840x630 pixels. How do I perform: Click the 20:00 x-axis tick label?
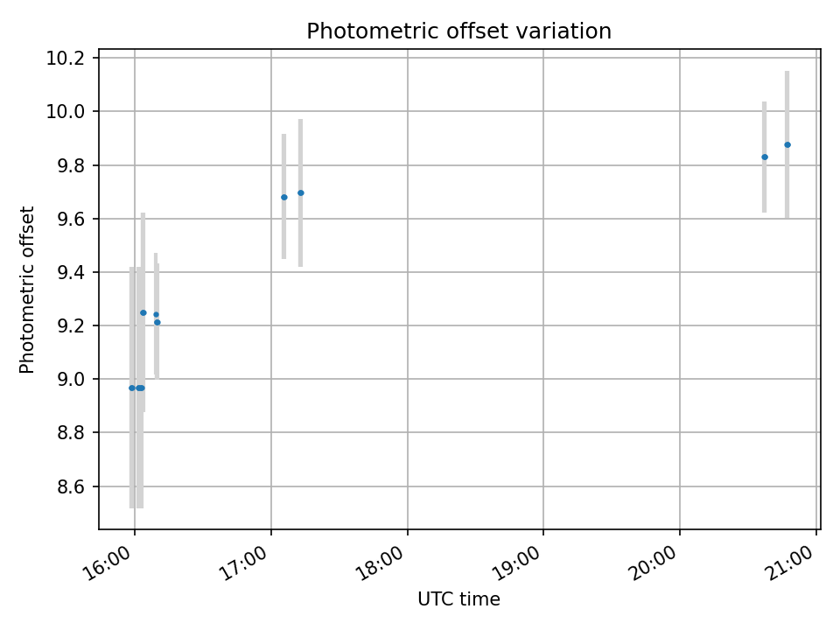654,563
